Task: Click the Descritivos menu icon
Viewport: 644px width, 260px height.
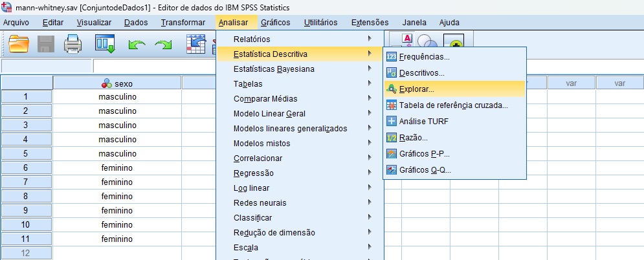Action: coord(392,73)
